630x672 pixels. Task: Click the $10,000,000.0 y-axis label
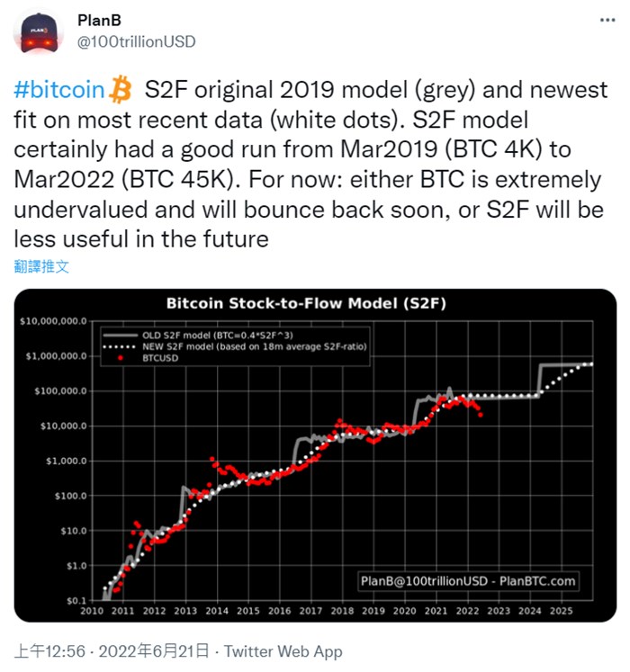[x=54, y=321]
